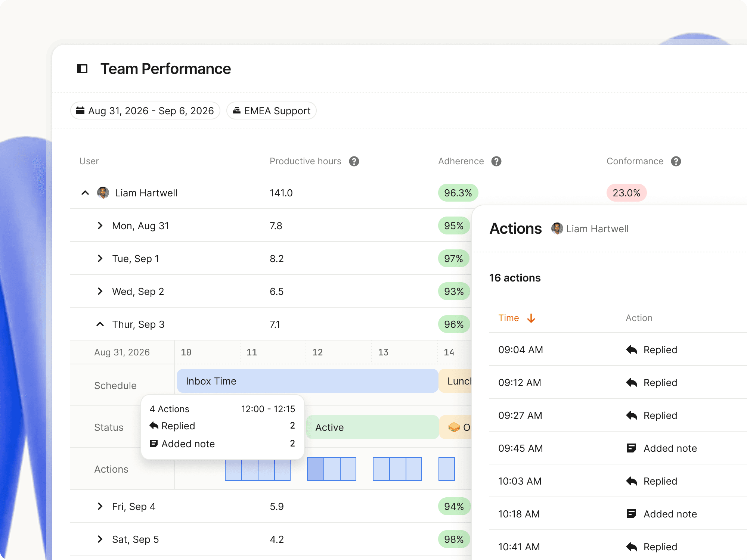Click the single actions cell under hour 14
Screen dimensions: 747x560
[447, 469]
